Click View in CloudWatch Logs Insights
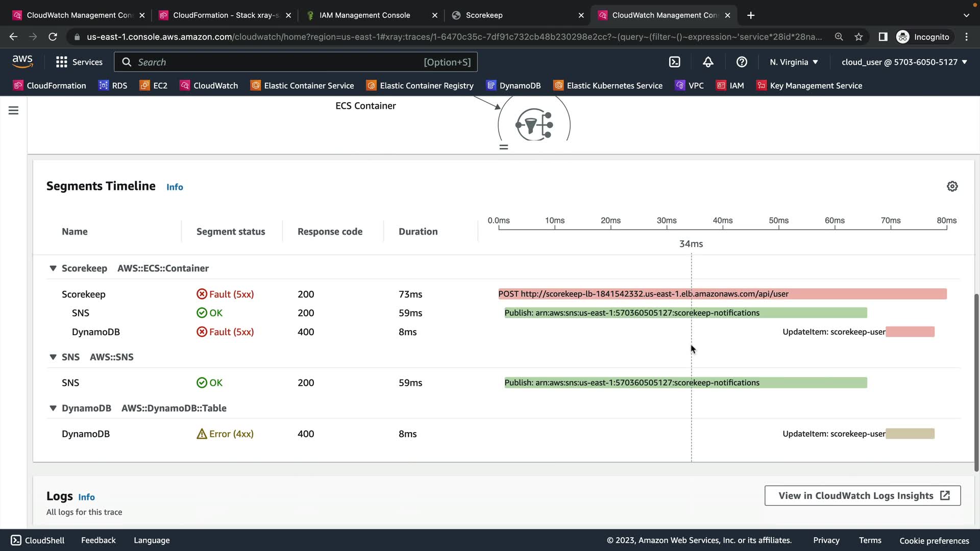The height and width of the screenshot is (551, 980). [x=862, y=495]
